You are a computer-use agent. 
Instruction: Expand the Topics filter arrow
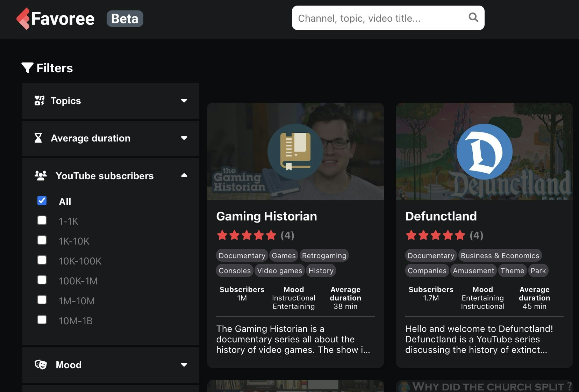[x=184, y=101]
